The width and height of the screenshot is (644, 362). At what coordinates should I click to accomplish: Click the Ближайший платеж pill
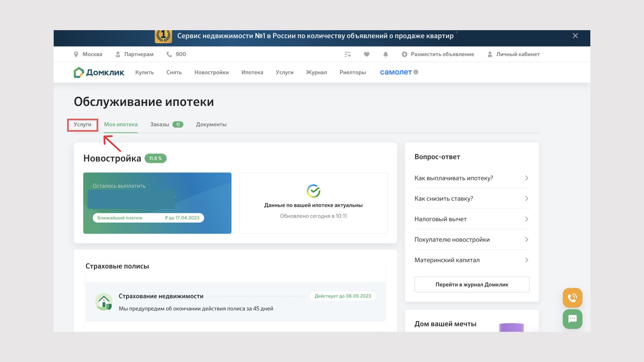(148, 218)
